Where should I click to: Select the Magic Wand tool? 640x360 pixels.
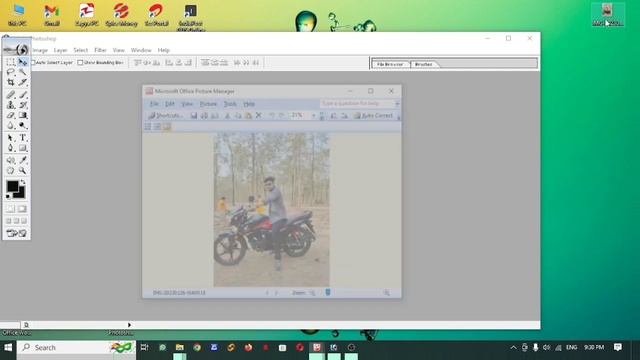click(x=23, y=72)
